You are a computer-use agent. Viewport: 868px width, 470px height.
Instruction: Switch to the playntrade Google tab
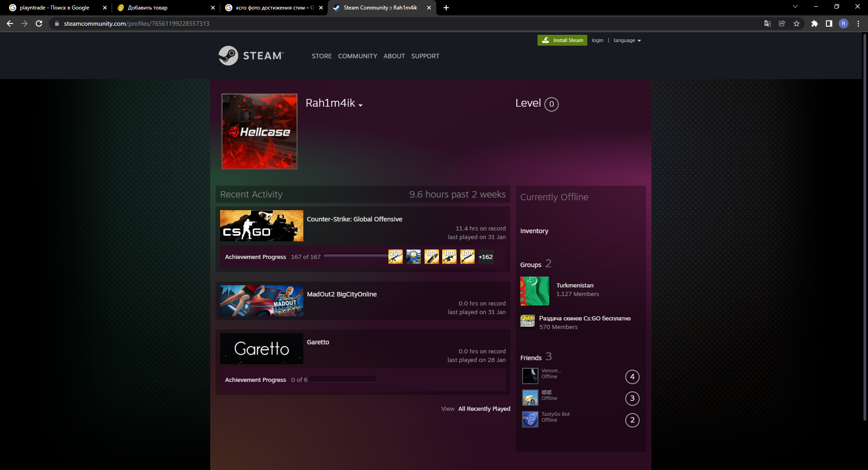[54, 8]
